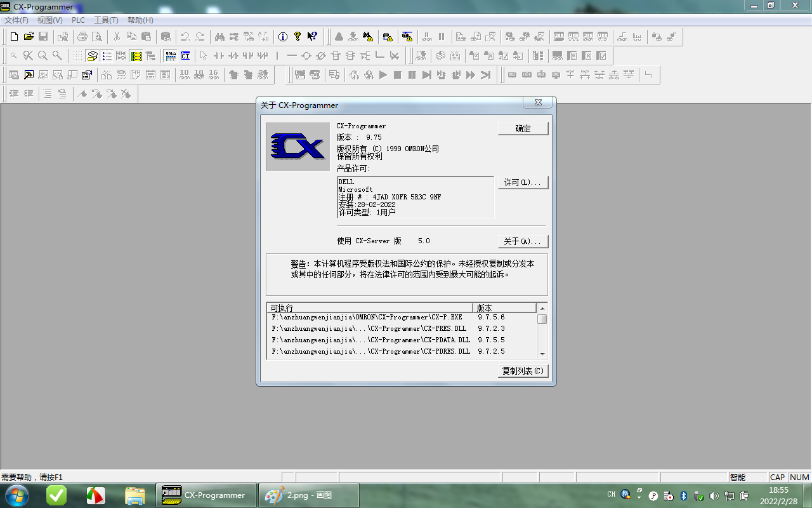
Task: Select the context help pointer icon
Action: click(x=312, y=37)
